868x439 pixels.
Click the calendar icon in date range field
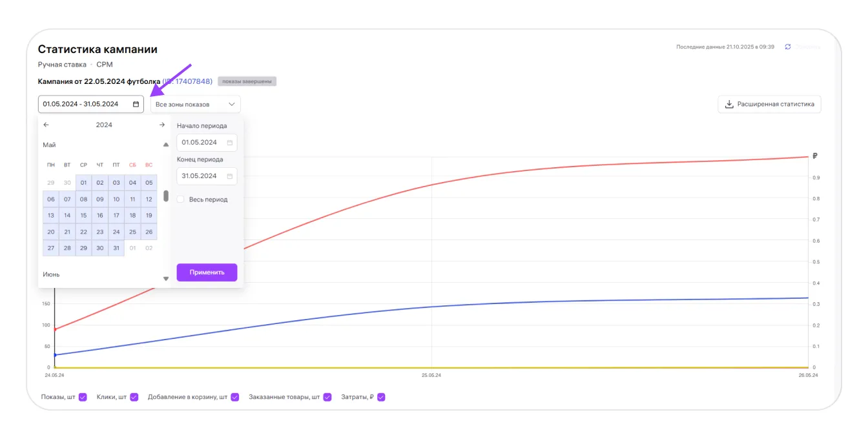click(x=136, y=104)
